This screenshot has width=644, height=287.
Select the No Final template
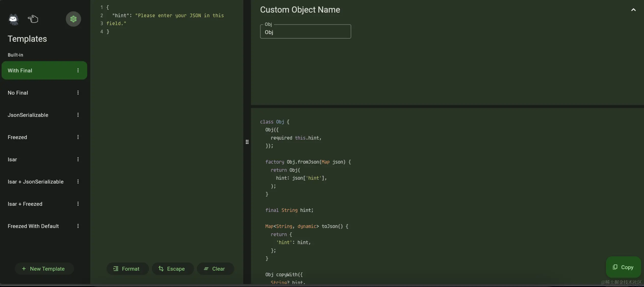click(44, 93)
